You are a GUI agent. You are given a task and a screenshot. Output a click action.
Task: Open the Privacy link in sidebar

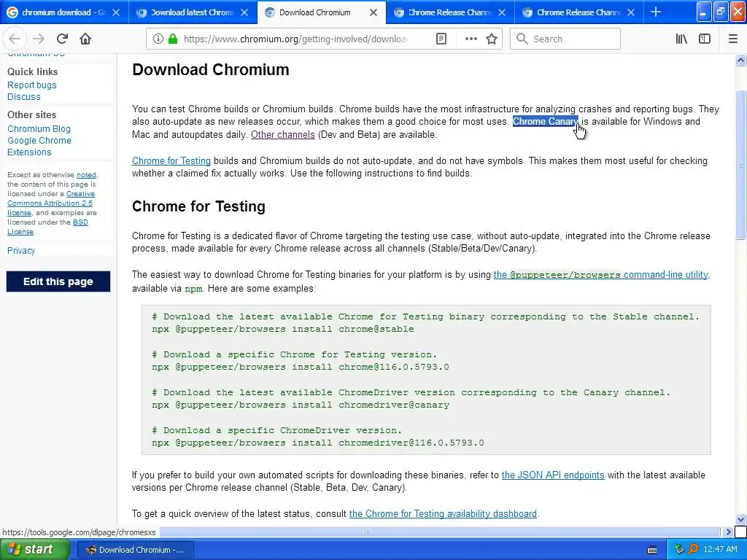pyautogui.click(x=21, y=251)
